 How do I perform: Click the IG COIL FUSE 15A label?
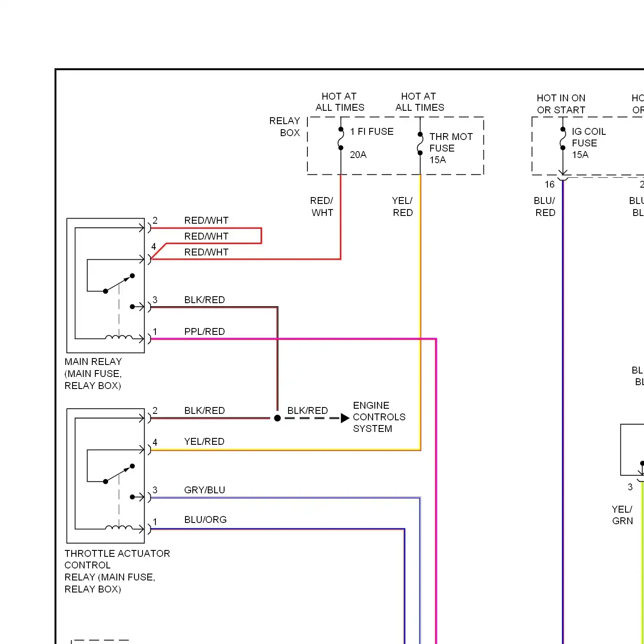pos(589,143)
